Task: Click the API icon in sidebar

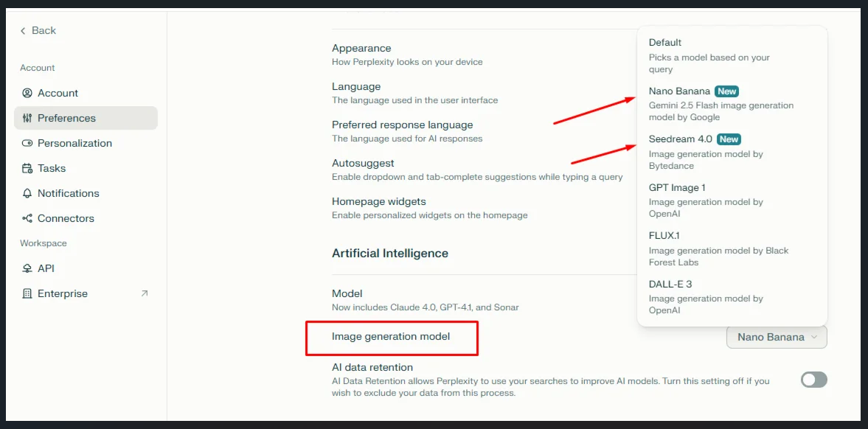Action: [x=27, y=268]
